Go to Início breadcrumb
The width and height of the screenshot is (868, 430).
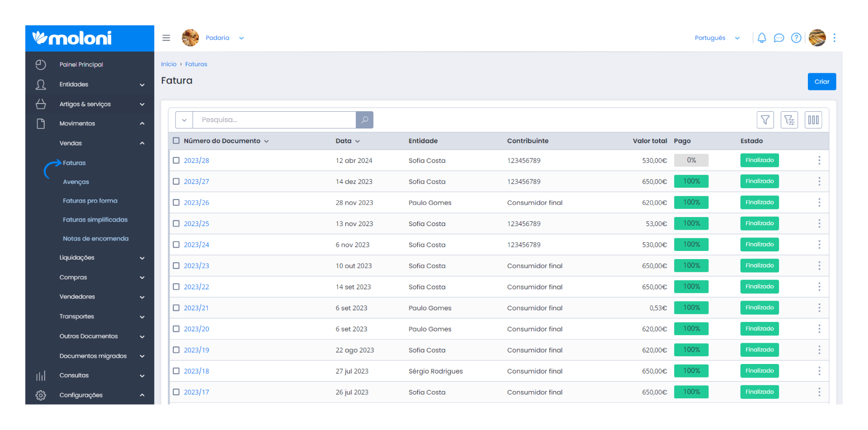169,64
